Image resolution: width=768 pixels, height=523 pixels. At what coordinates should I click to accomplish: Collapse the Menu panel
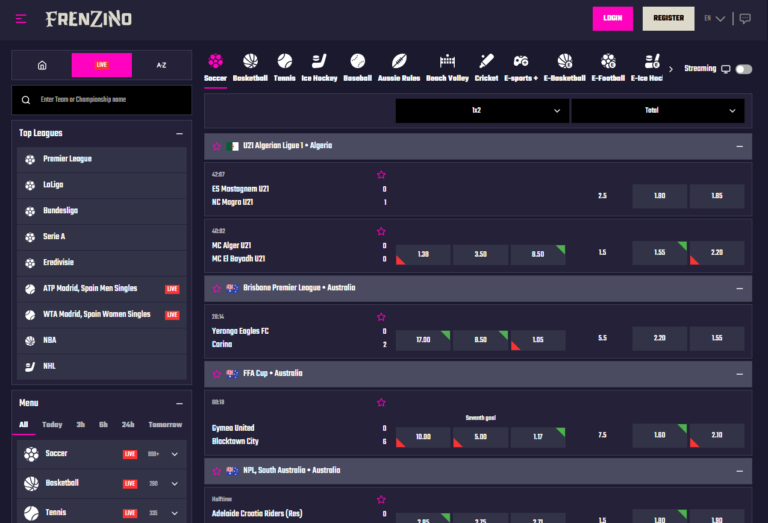click(x=179, y=403)
